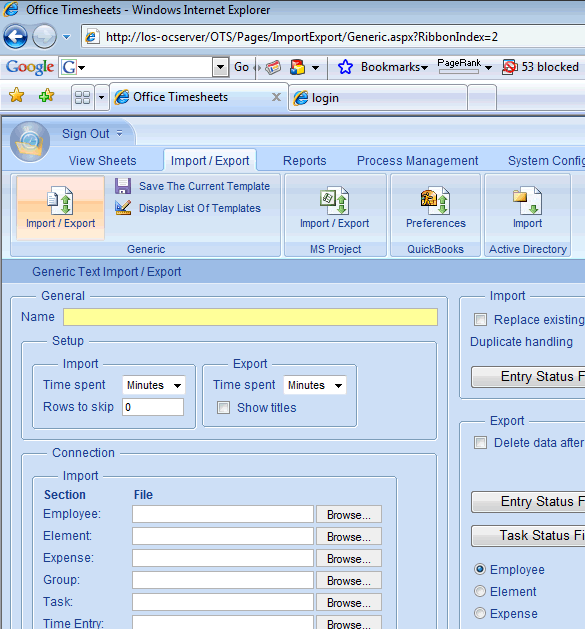This screenshot has width=585, height=629.
Task: Select the Expense radio button
Action: pyautogui.click(x=480, y=613)
